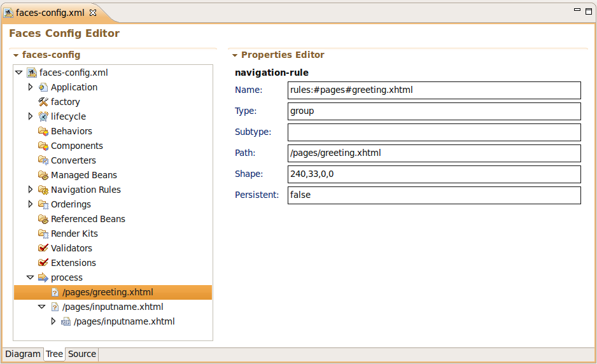Open the Source tab
This screenshot has width=597, height=364.
[x=82, y=354]
